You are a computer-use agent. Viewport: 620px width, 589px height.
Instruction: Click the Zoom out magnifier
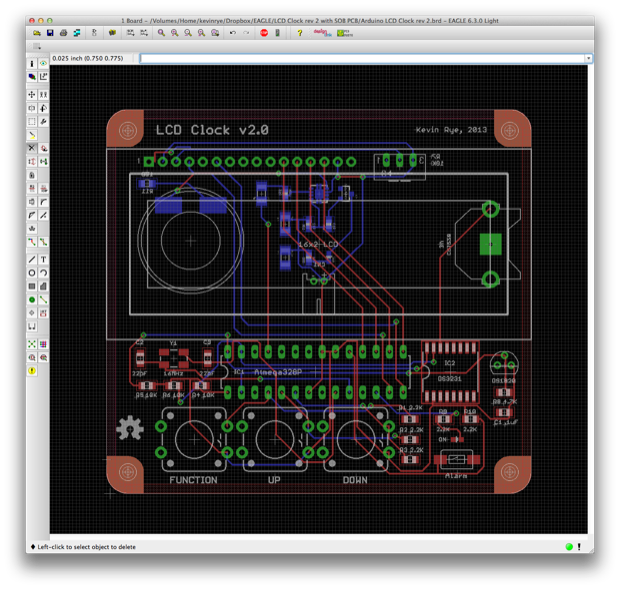[188, 33]
